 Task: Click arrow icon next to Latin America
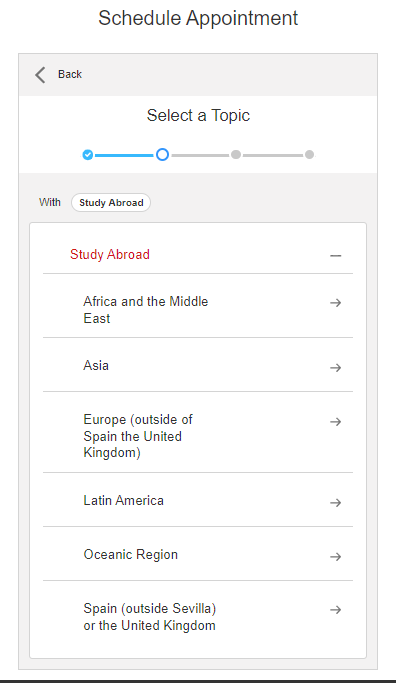point(335,503)
